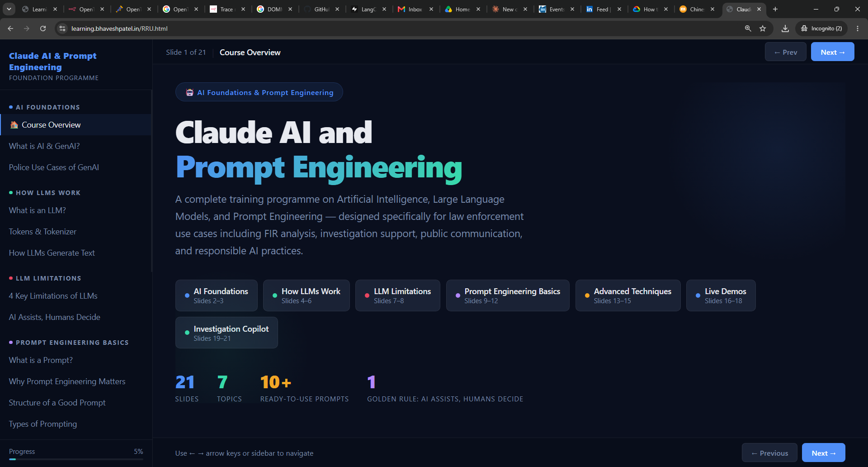Open the Advanced Techniques Slides 13–15 card
The image size is (868, 467).
pyautogui.click(x=628, y=295)
